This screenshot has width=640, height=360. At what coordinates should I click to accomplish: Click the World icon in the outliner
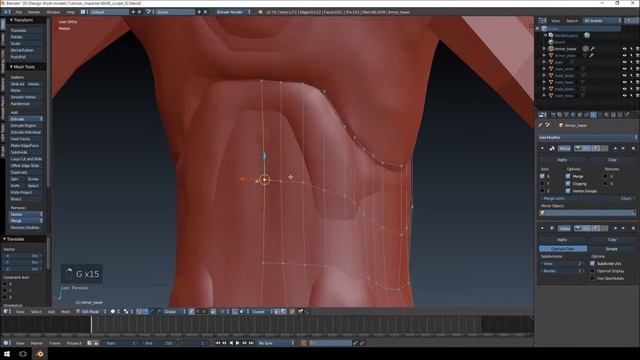tap(551, 42)
